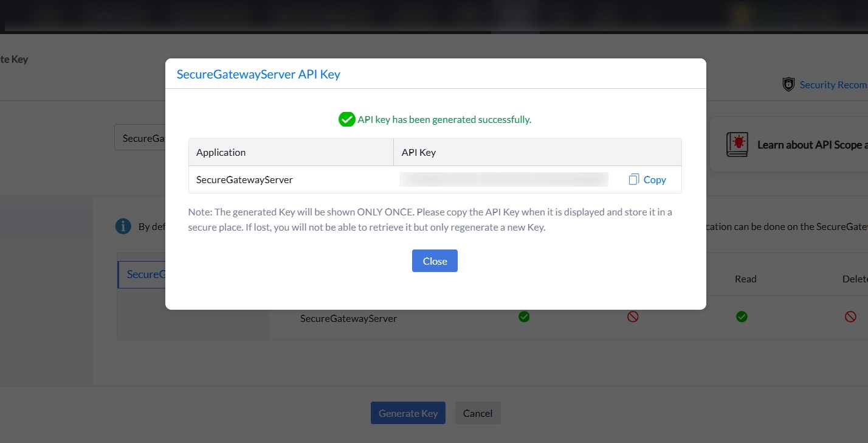Open the Learn about API Scope book icon
Viewport: 868px width, 443px height.
(x=737, y=144)
